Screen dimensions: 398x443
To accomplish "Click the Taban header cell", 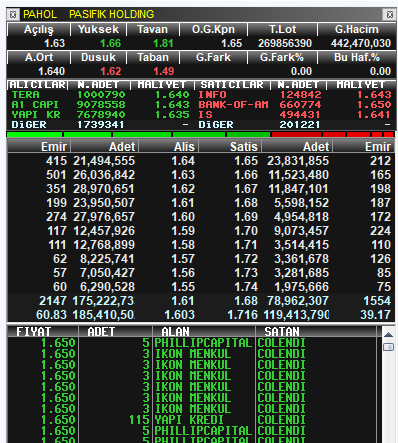I will click(x=153, y=58).
